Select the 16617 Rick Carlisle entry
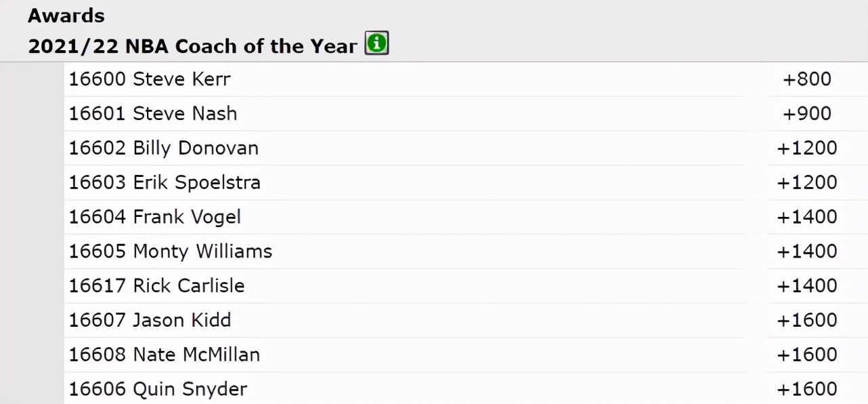The height and width of the screenshot is (404, 868). 156,286
